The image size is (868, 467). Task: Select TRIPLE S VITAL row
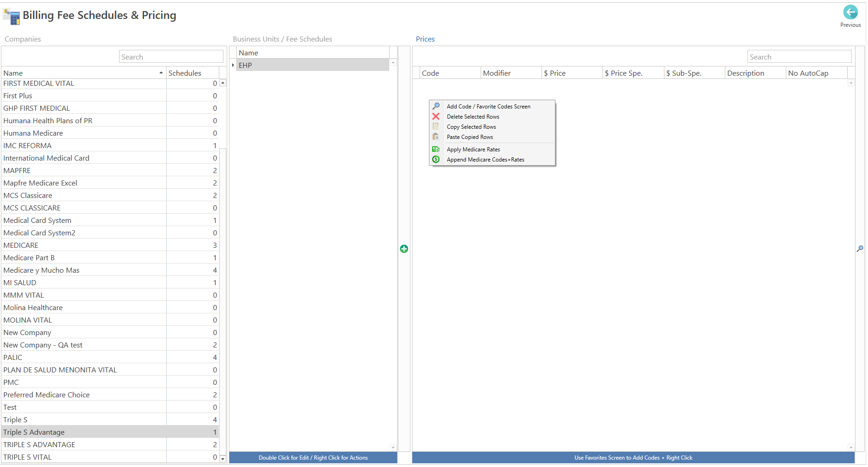[110, 457]
